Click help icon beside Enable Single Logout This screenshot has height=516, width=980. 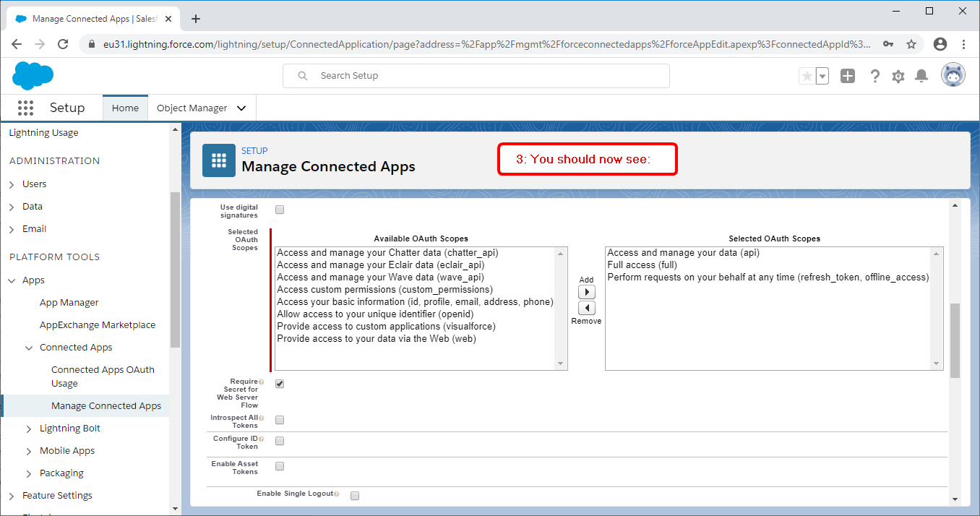(337, 494)
